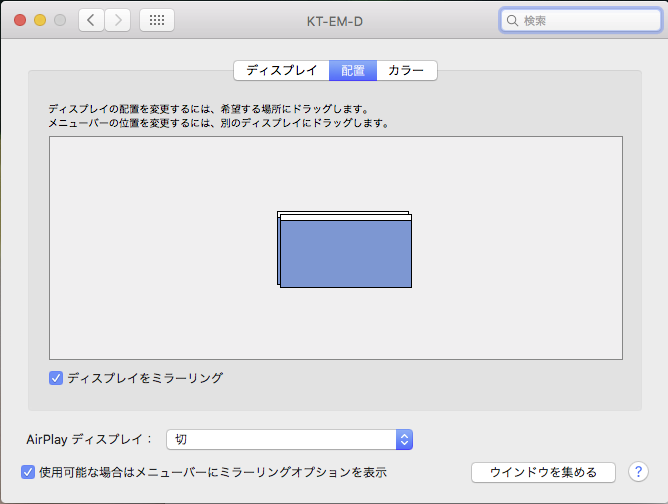Viewport: 668px width, 504px height.
Task: Switch to the ディスプレイ tab
Action: [282, 70]
